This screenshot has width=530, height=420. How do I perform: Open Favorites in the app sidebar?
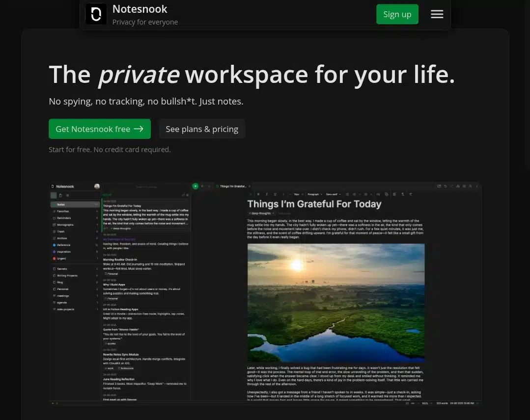(75, 211)
